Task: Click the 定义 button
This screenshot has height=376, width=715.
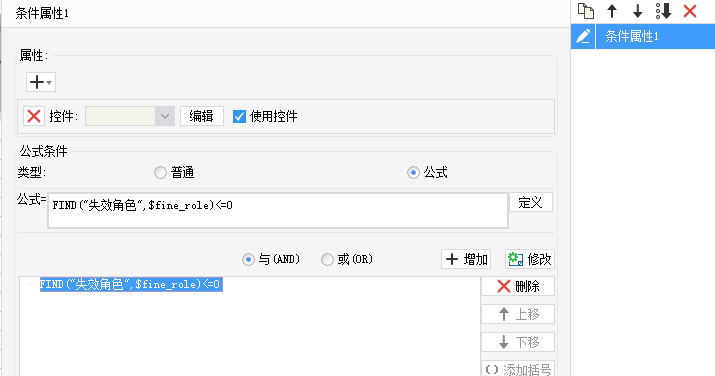Action: [x=531, y=202]
